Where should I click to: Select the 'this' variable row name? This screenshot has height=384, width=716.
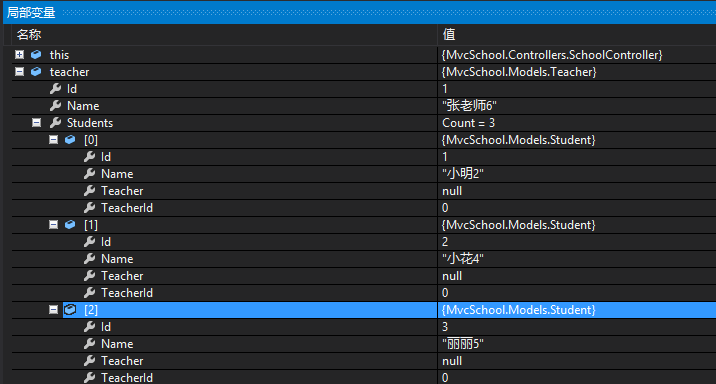59,55
